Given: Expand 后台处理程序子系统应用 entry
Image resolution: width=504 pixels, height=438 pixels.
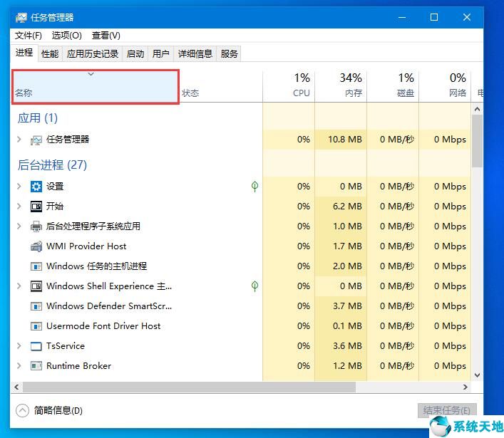Looking at the screenshot, I should [x=19, y=226].
